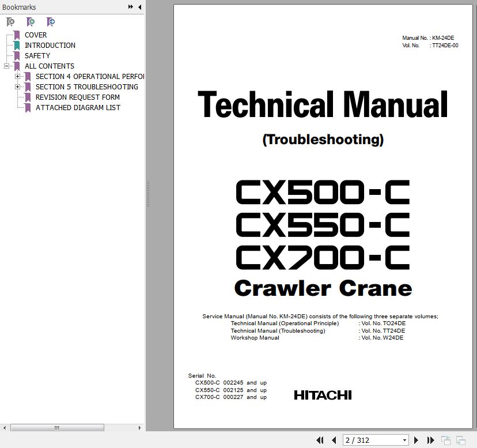Viewport: 477px width, 448px height.
Task: Click the panel splitter grip handle
Action: [x=148, y=194]
